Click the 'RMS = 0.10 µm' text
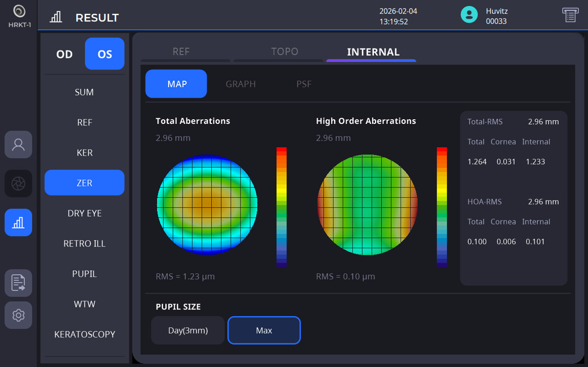Image resolution: width=588 pixels, height=367 pixels. click(x=346, y=277)
